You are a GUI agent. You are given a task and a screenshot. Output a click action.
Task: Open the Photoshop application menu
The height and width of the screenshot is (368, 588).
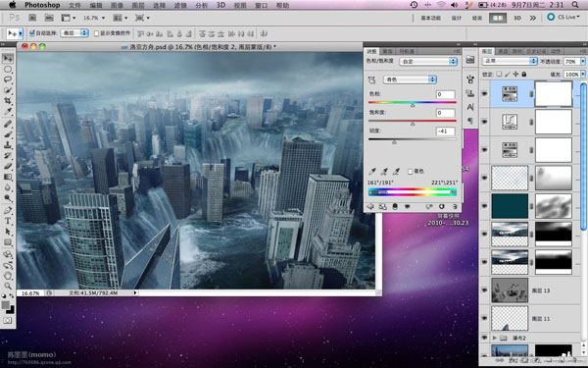(x=42, y=5)
